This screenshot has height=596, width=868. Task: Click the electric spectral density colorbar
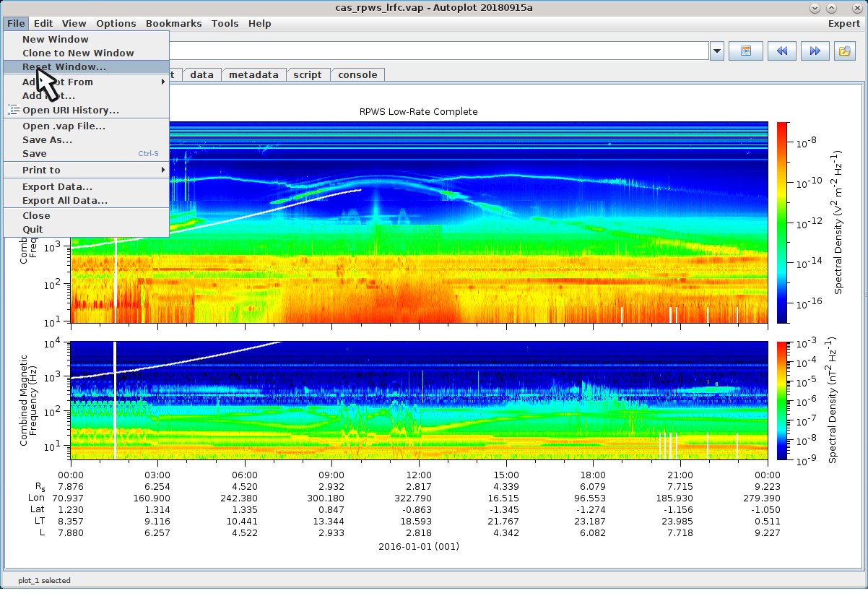[782, 222]
